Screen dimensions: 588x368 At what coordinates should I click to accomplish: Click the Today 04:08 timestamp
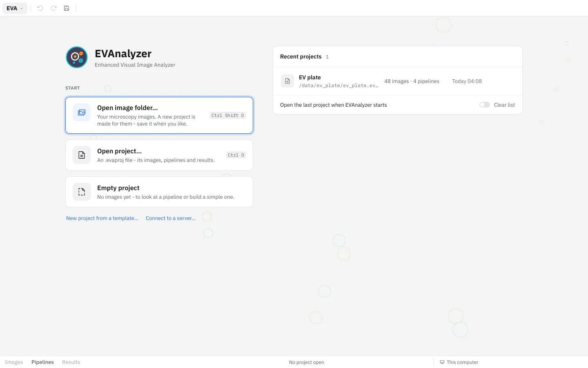pyautogui.click(x=467, y=81)
